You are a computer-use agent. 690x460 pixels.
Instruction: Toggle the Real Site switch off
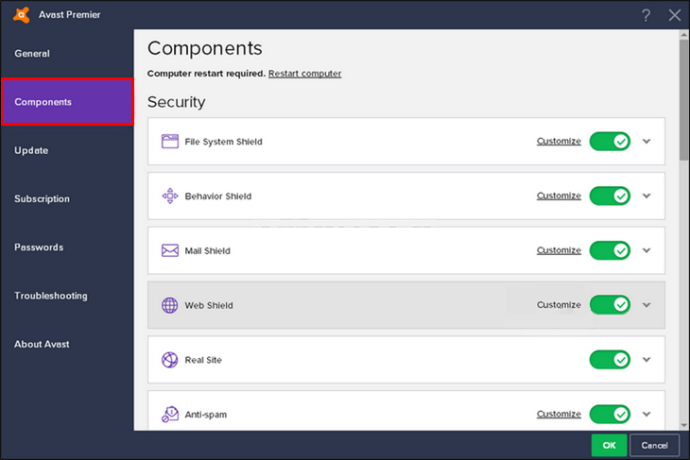(x=610, y=360)
